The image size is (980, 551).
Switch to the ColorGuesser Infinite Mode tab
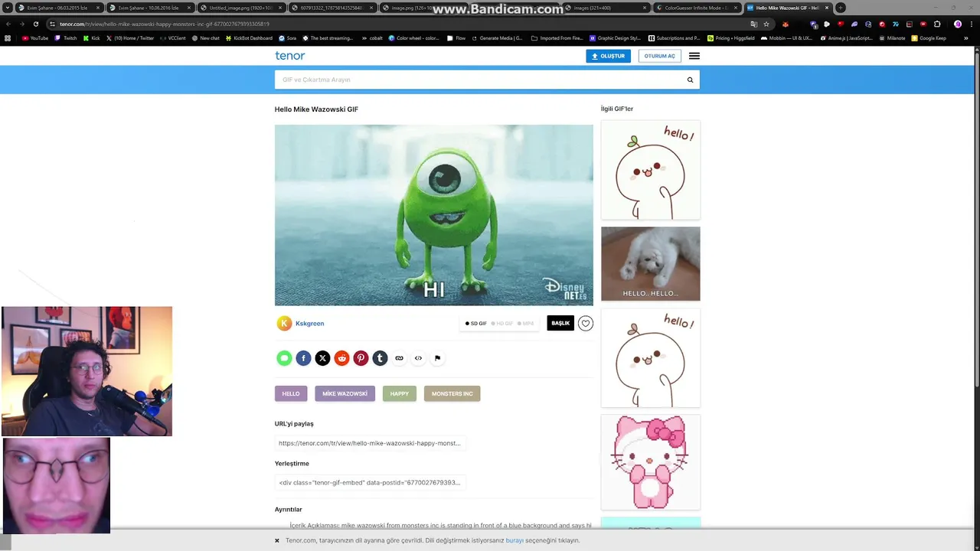coord(697,8)
